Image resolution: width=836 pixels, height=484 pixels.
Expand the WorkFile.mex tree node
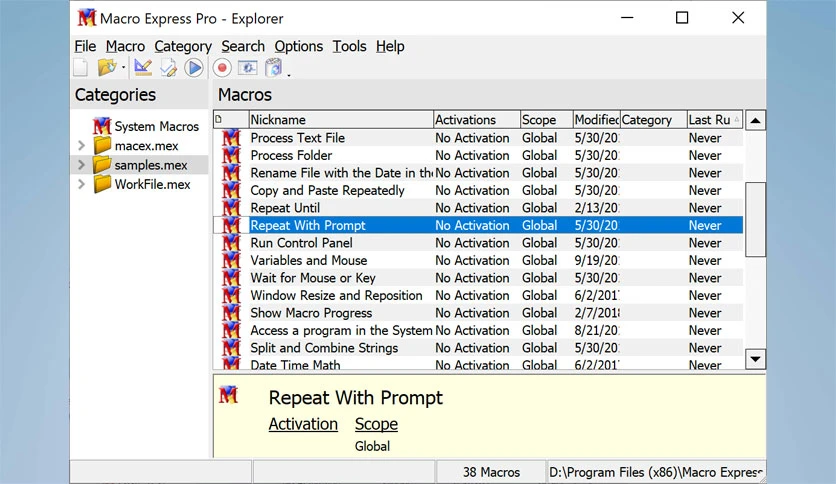pos(82,184)
